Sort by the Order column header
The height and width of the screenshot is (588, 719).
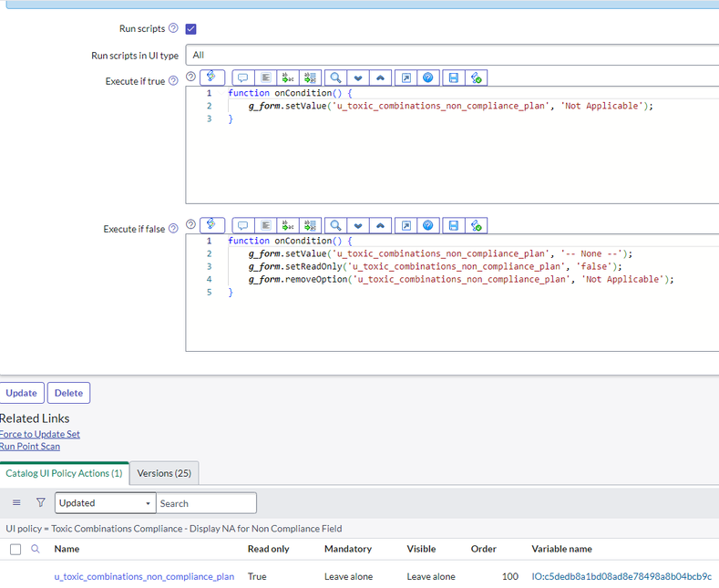tap(484, 549)
